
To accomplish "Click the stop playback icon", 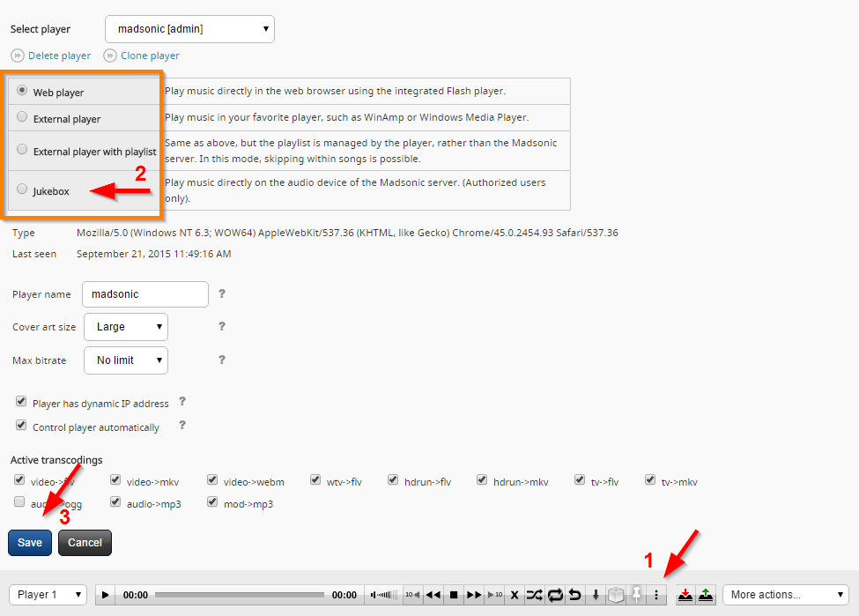I will click(454, 595).
